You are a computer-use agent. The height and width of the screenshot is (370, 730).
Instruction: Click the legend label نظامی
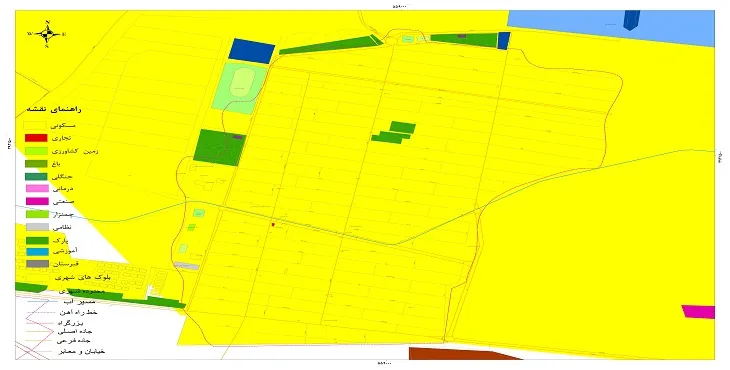pos(62,227)
